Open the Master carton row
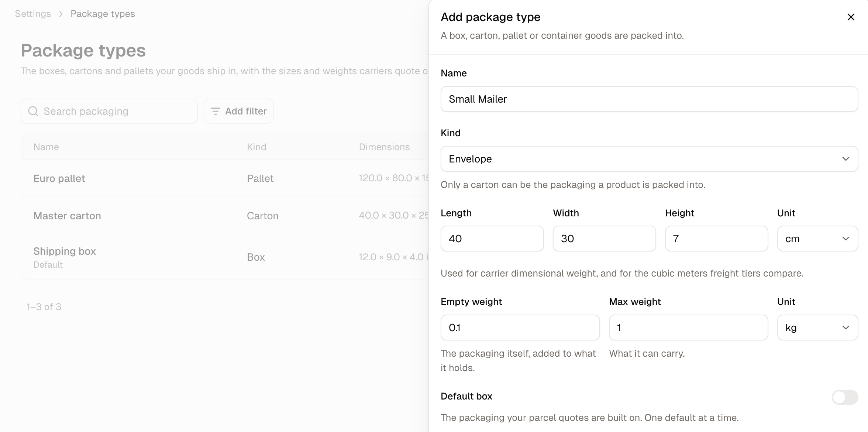 [x=225, y=216]
